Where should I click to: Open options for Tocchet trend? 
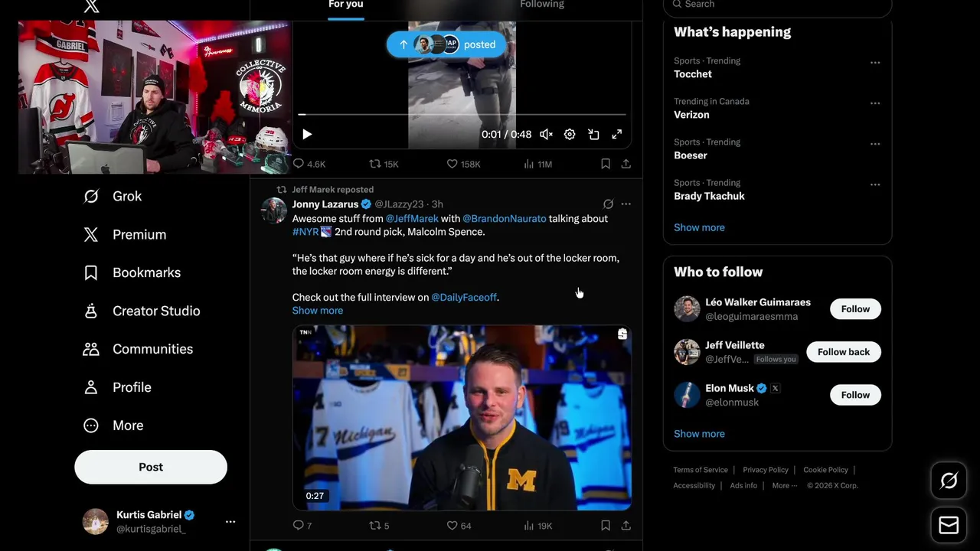tap(875, 63)
